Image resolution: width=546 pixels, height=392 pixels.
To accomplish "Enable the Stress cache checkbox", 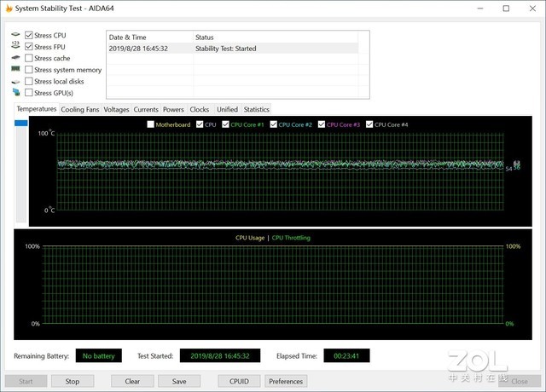I will pos(29,58).
